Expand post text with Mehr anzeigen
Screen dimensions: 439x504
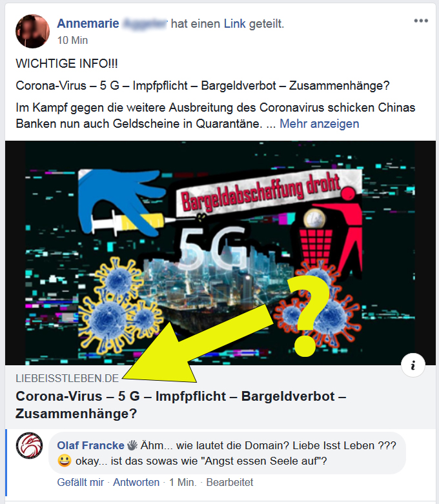point(319,124)
